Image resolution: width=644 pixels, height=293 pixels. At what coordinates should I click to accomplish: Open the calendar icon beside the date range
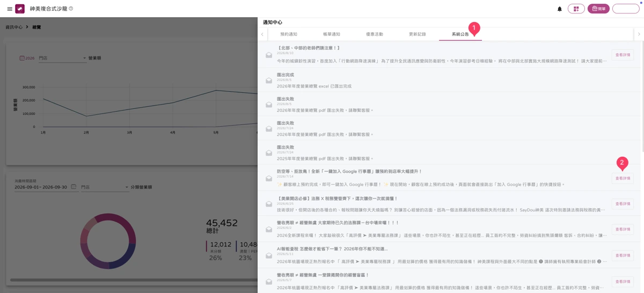pyautogui.click(x=74, y=187)
